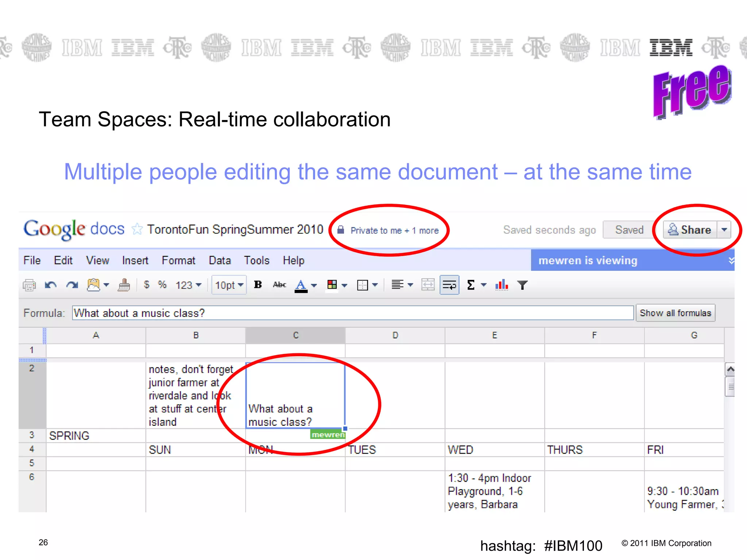Click Show all formulas button
Viewport: 747px width, 560px height.
coord(676,313)
